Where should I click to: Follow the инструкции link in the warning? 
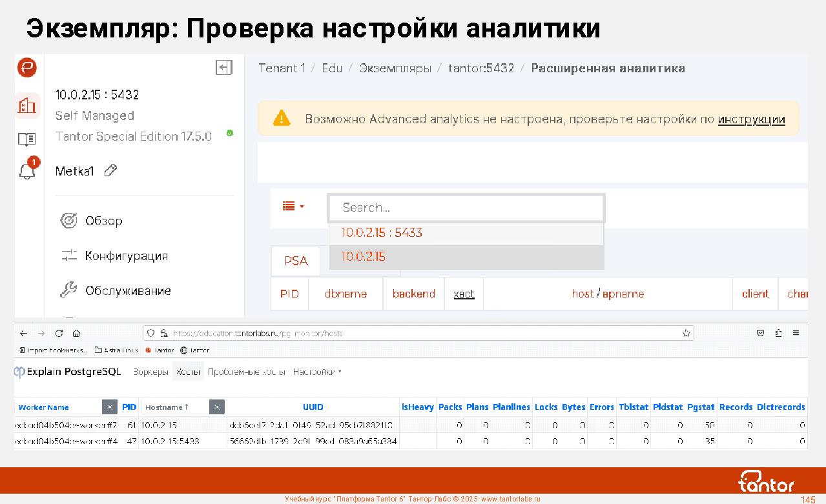click(x=751, y=119)
